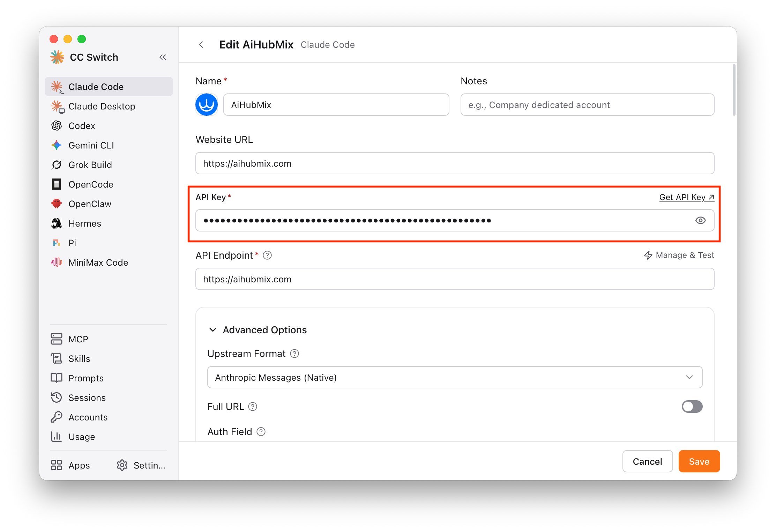The image size is (776, 532).
Task: Click the Name input field
Action: click(336, 105)
